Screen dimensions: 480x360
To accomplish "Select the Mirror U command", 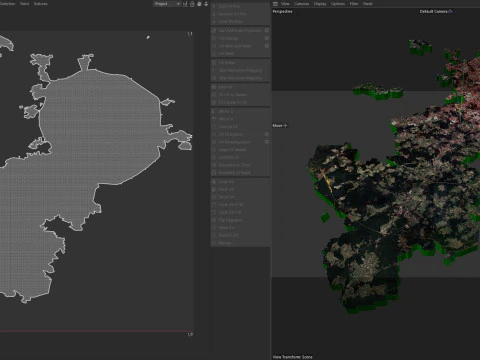I will tap(240, 111).
